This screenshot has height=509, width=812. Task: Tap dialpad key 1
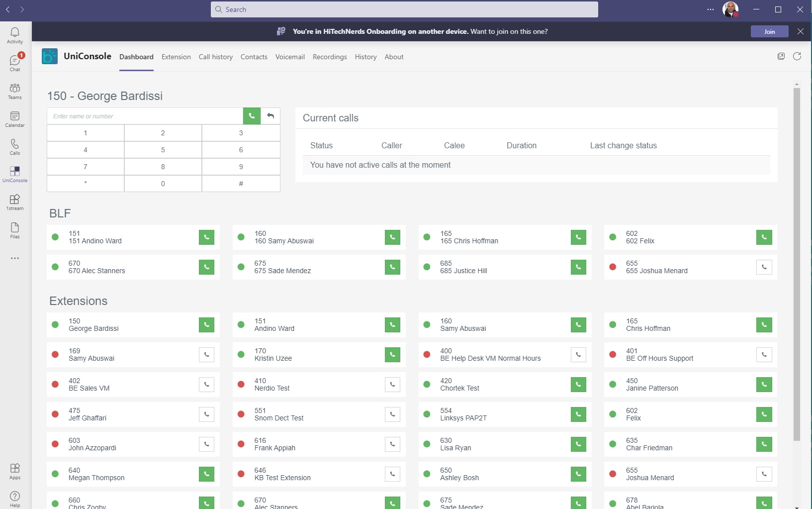pyautogui.click(x=86, y=133)
